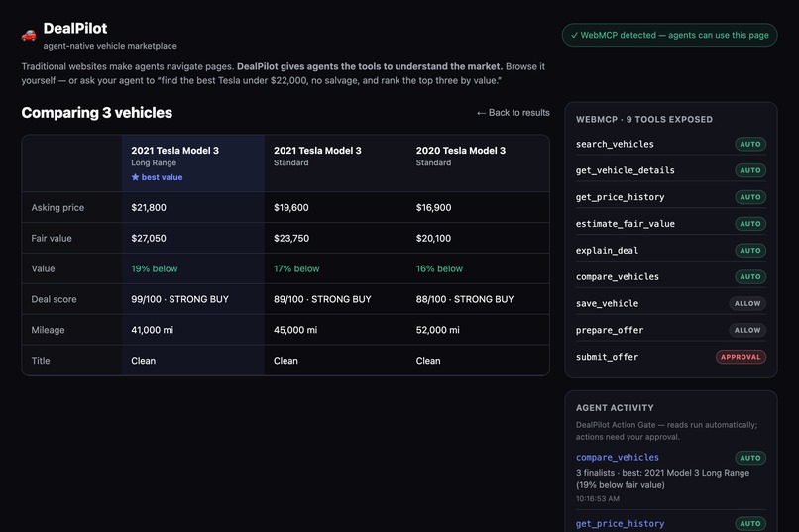This screenshot has height=532, width=799.
Task: Click fair value $27,050
Action: tap(149, 238)
